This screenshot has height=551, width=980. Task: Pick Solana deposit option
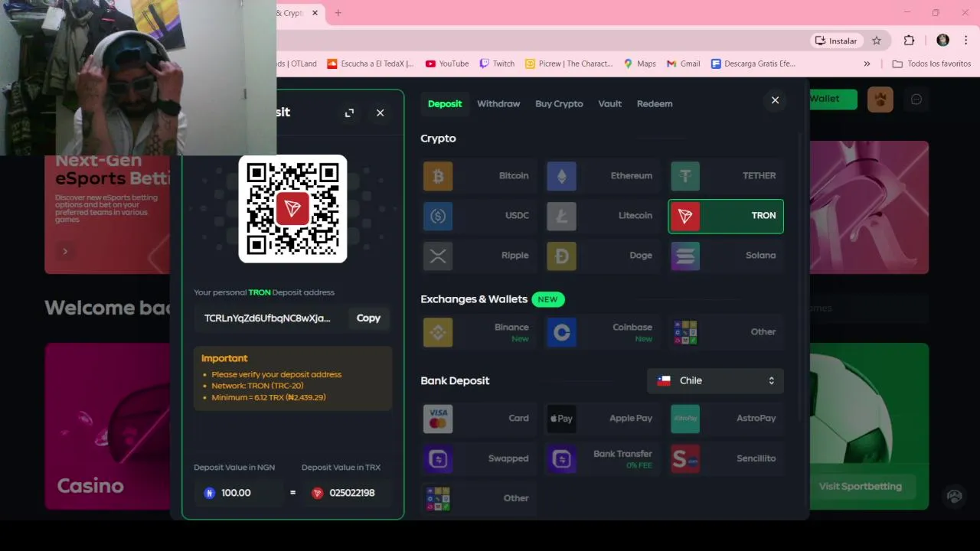[726, 256]
